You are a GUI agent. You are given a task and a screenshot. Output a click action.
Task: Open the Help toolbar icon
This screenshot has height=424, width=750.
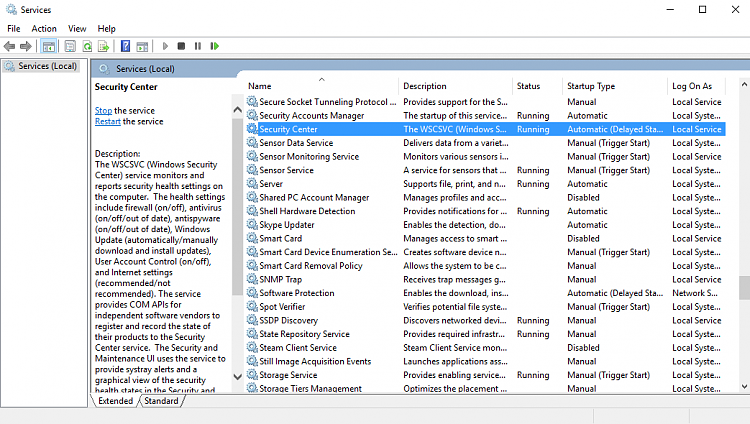[125, 46]
